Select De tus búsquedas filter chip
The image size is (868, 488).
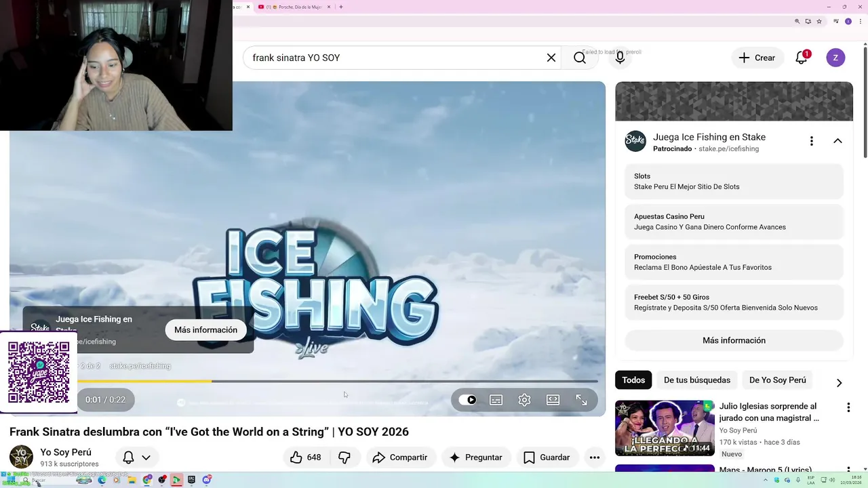[697, 380]
